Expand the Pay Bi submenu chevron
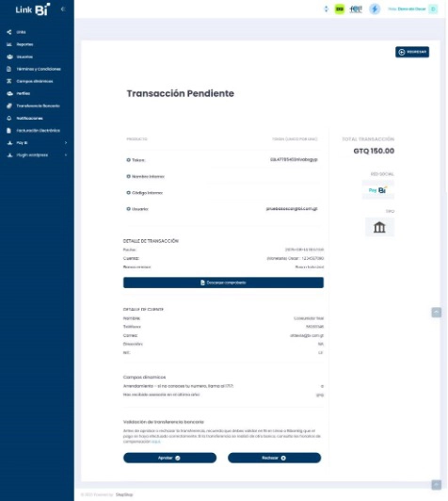 click(x=66, y=143)
